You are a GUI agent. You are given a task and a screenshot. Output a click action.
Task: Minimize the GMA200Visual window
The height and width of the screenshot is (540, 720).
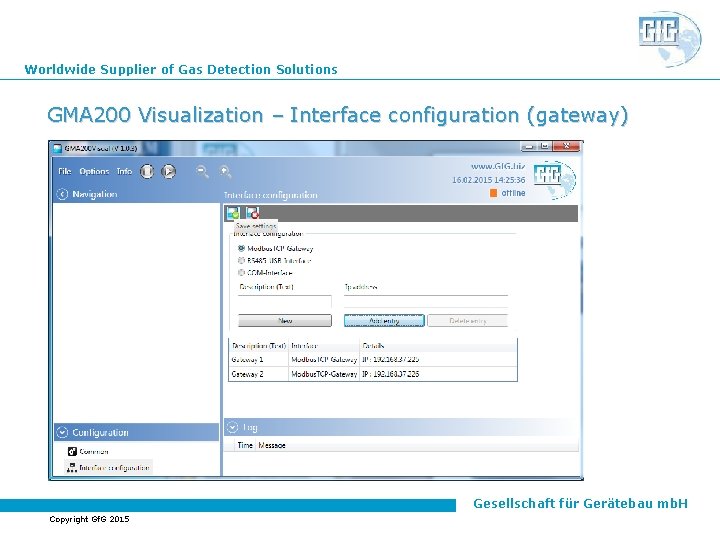[x=529, y=146]
